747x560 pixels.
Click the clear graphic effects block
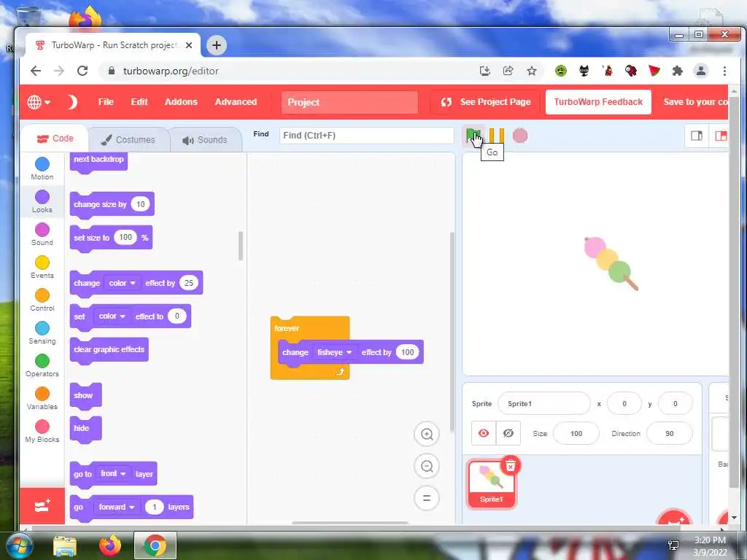109,349
